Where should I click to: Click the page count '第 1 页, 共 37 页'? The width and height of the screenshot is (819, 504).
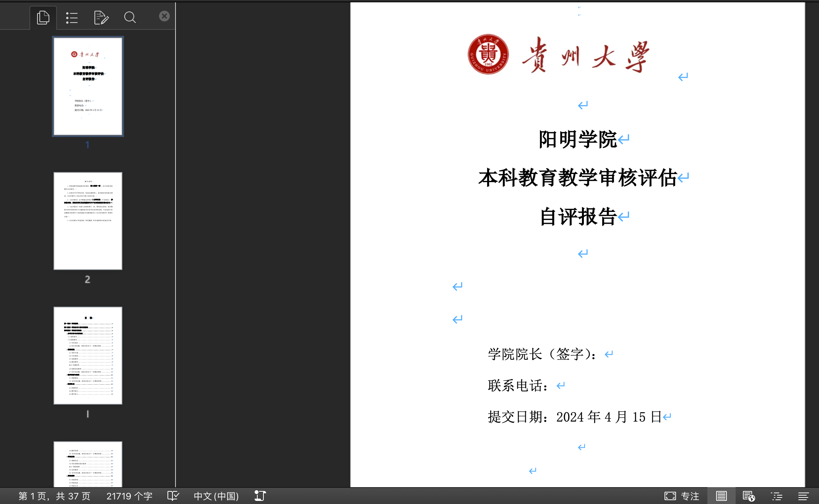(54, 496)
